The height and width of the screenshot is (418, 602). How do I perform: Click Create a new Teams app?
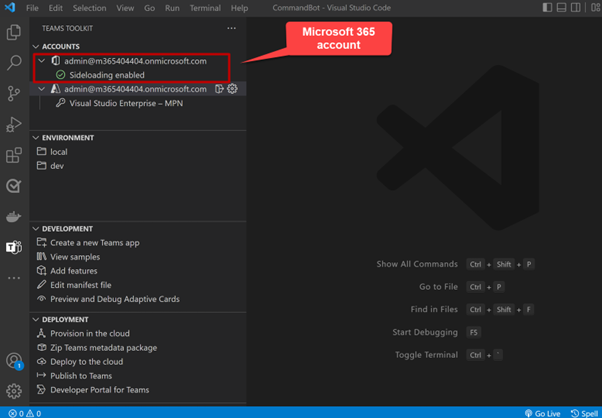point(94,243)
